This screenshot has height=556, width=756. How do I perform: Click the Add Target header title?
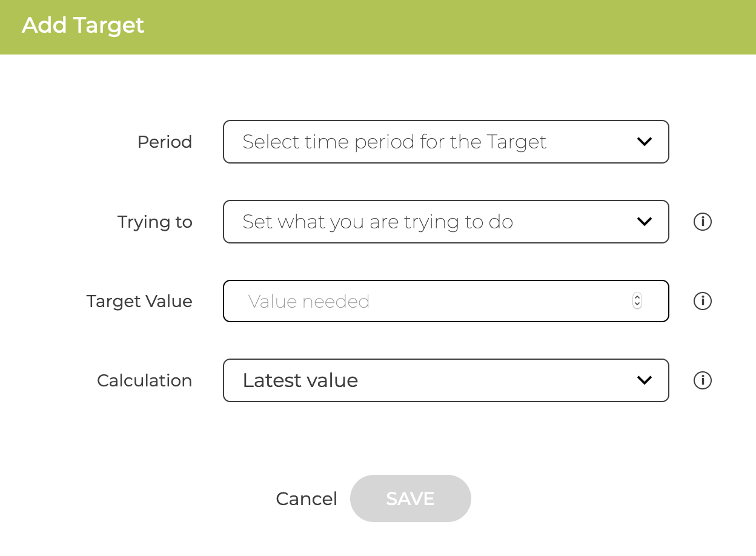[x=83, y=25]
